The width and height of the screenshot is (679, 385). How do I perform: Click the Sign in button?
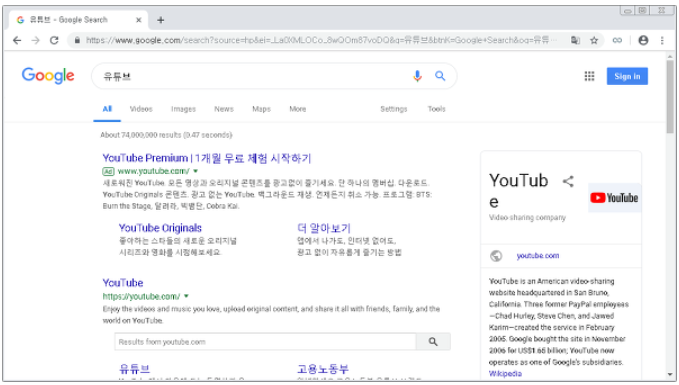pos(627,76)
